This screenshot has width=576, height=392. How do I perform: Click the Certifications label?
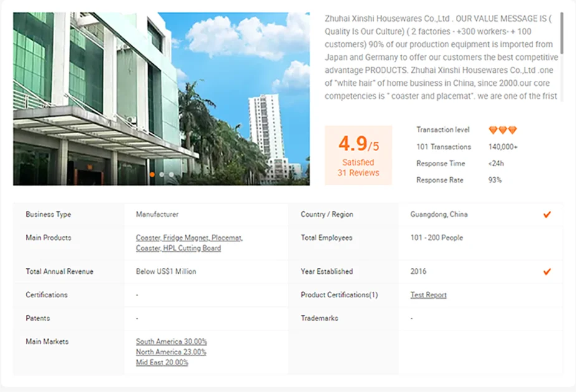[x=47, y=295]
